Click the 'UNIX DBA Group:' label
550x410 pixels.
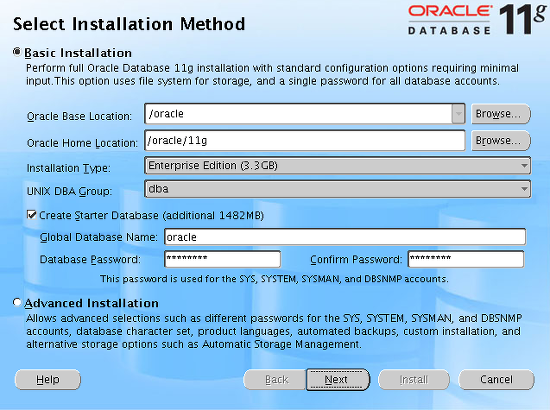(x=69, y=191)
